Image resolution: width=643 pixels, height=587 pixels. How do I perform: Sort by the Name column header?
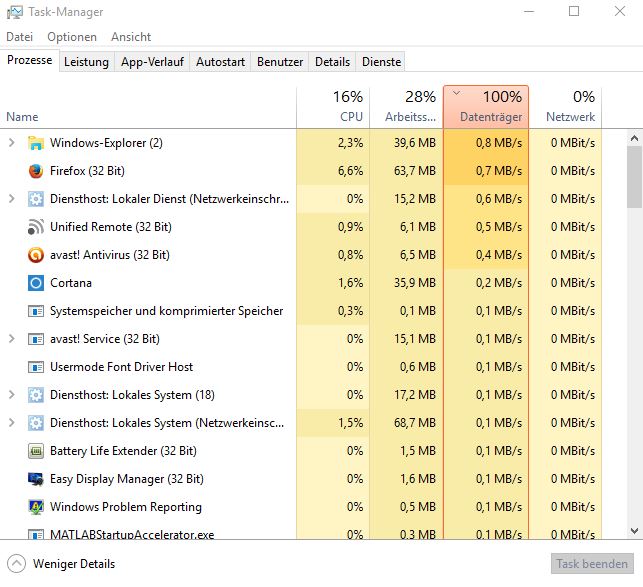tap(148, 107)
